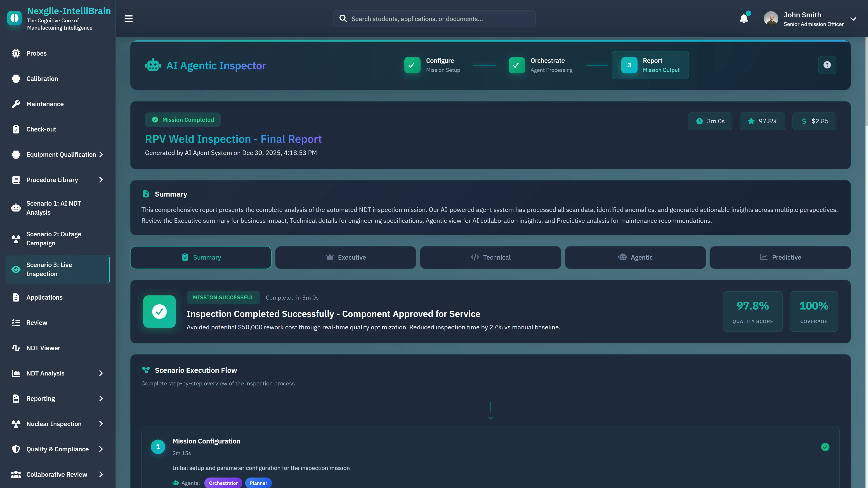Open John Smith user profile dropdown
The width and height of the screenshot is (868, 488).
(853, 19)
